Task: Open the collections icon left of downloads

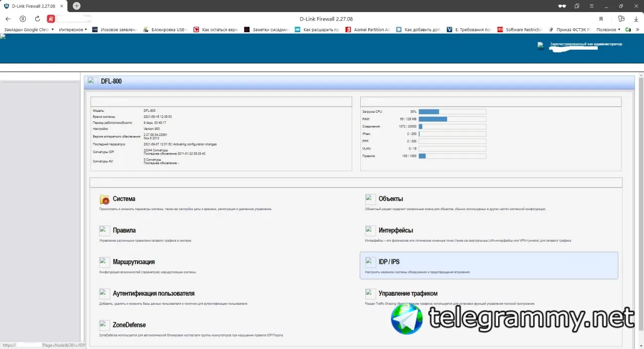Action: pyautogui.click(x=621, y=19)
